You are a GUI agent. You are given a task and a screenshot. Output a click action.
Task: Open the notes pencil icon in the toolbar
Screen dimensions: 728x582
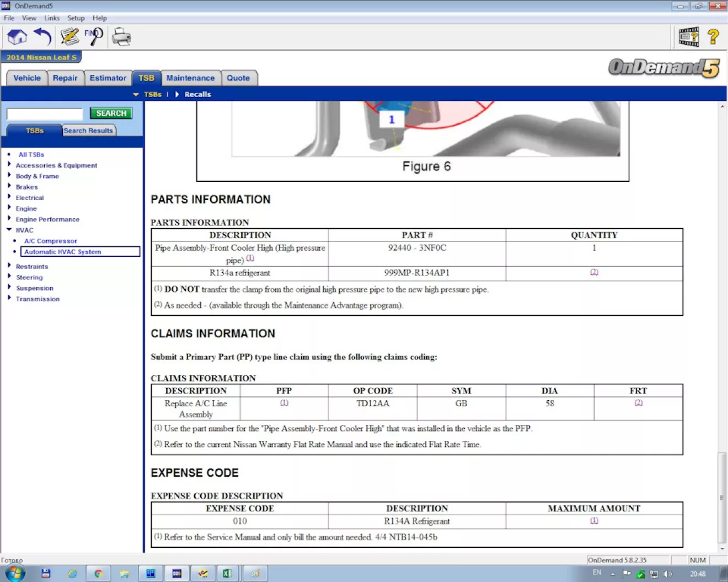click(x=69, y=37)
